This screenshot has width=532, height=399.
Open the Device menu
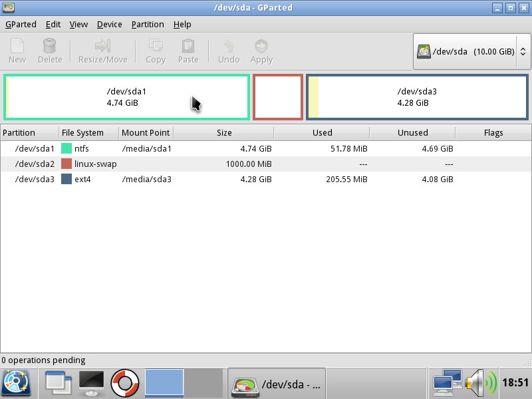point(109,25)
